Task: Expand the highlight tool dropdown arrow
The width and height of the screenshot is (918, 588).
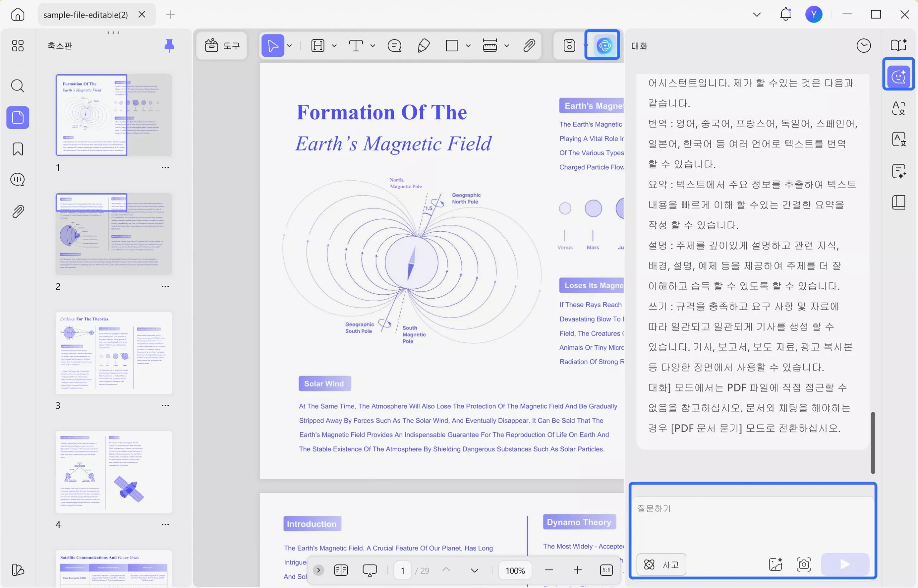Action: pyautogui.click(x=334, y=46)
